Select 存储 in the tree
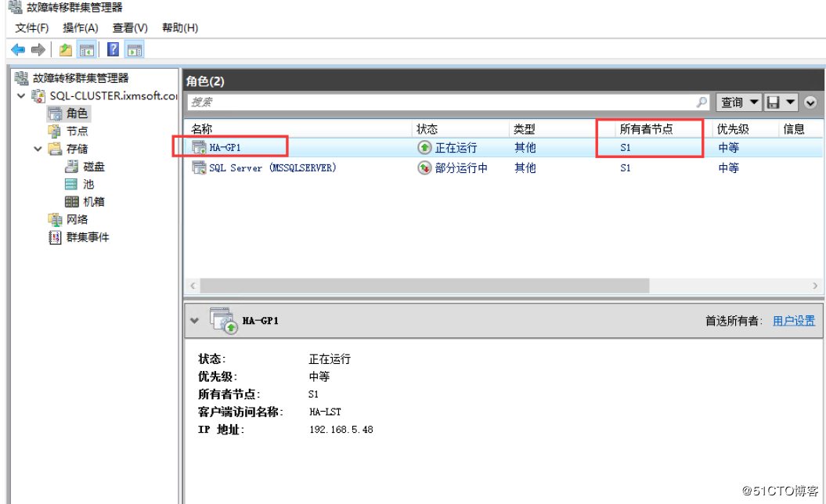Screen dimensions: 826x504 (x=77, y=149)
